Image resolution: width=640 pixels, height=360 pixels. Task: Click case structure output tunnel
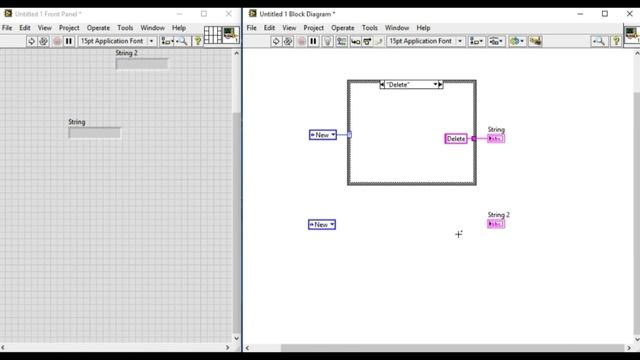pos(474,139)
